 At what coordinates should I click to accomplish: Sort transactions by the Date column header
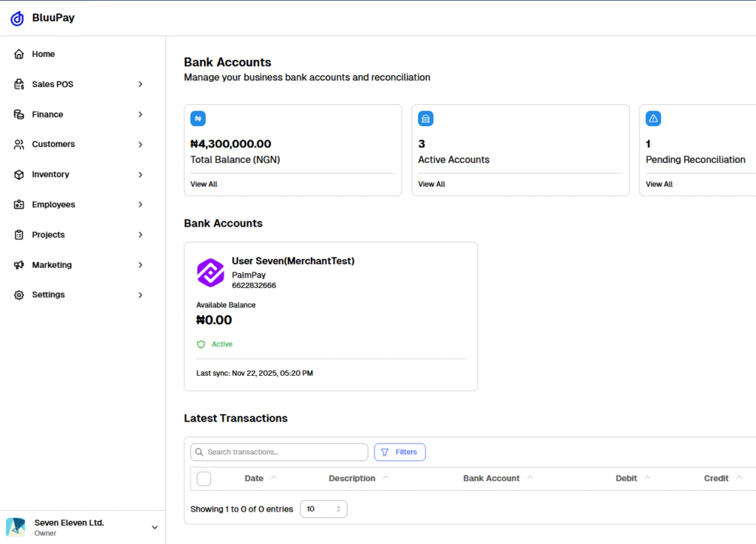254,479
